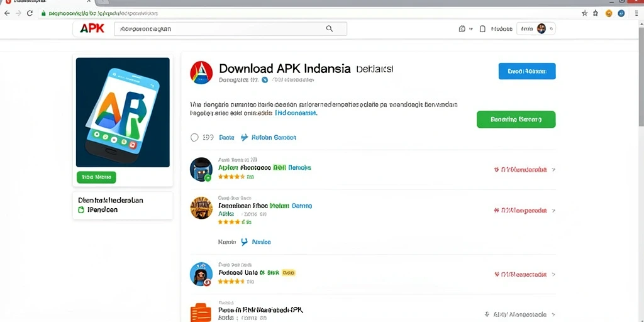Expand the profile dropdown beside the avatar
Viewport: 644px width, 322px height.
click(551, 29)
